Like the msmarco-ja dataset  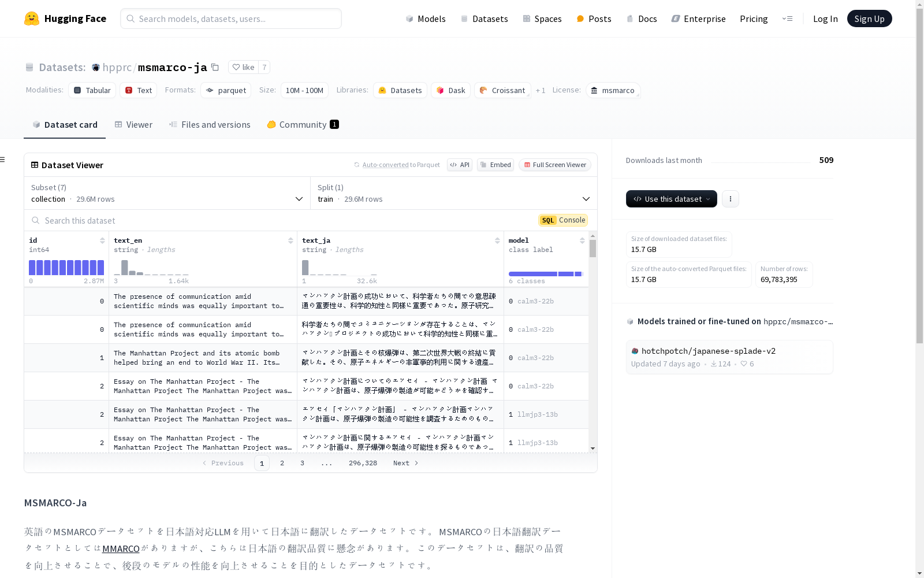tap(243, 67)
